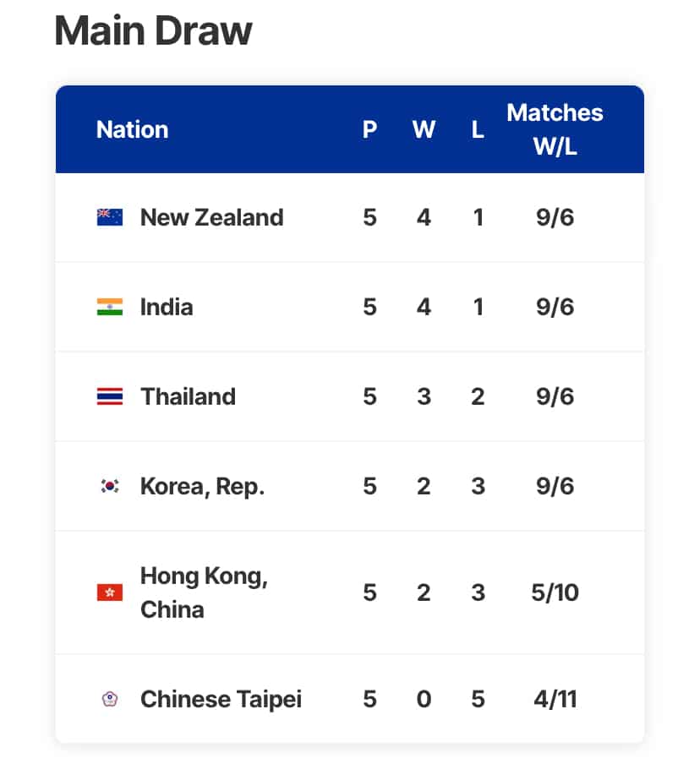700x764 pixels.
Task: Click the W column header
Action: tap(424, 129)
